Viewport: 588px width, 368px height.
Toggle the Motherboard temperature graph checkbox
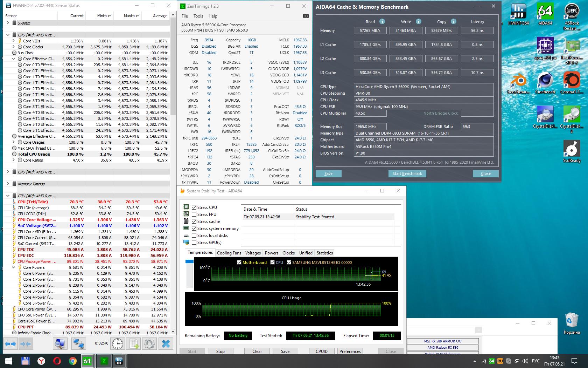[239, 262]
